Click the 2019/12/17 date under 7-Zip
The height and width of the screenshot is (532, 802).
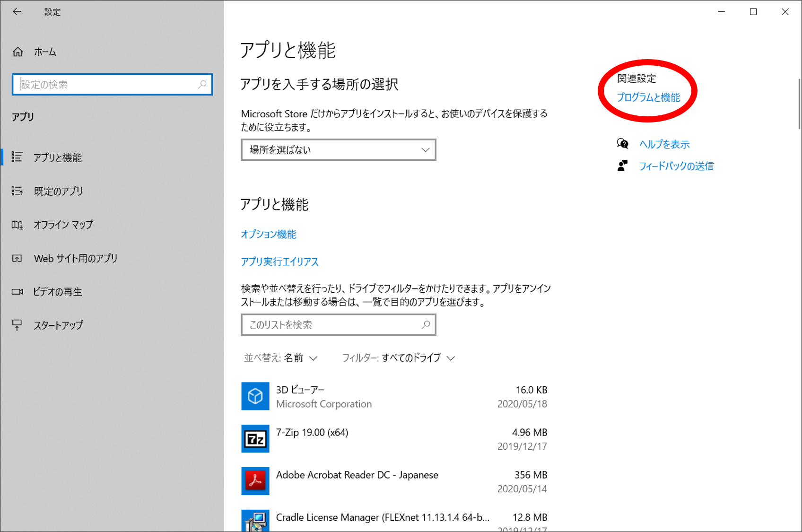pos(522,446)
